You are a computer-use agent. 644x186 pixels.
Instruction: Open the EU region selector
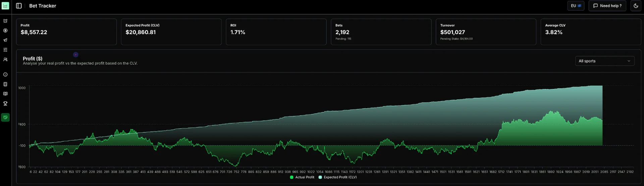click(576, 6)
